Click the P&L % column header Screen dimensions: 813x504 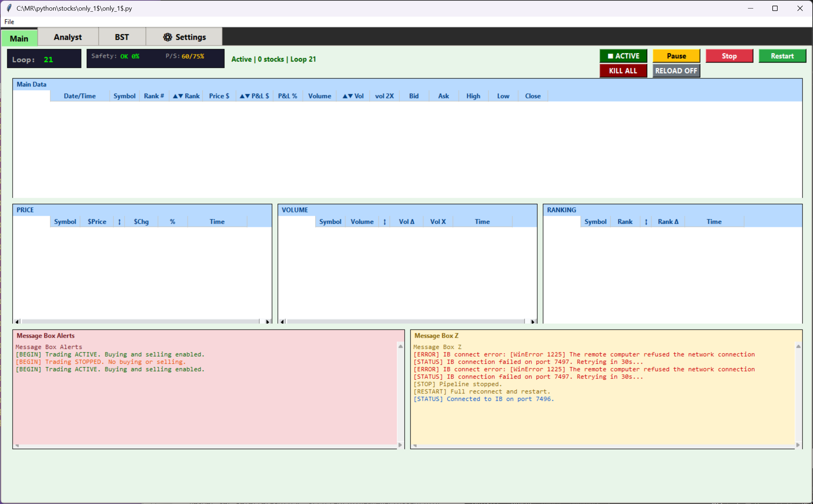[x=288, y=96]
